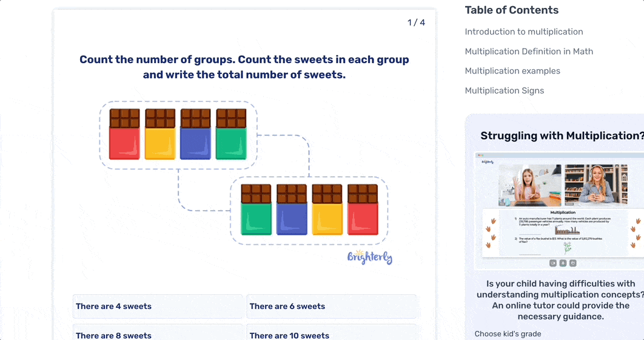This screenshot has width=644, height=340.
Task: Click the red chocolate bar in bottom group
Action: 363,210
